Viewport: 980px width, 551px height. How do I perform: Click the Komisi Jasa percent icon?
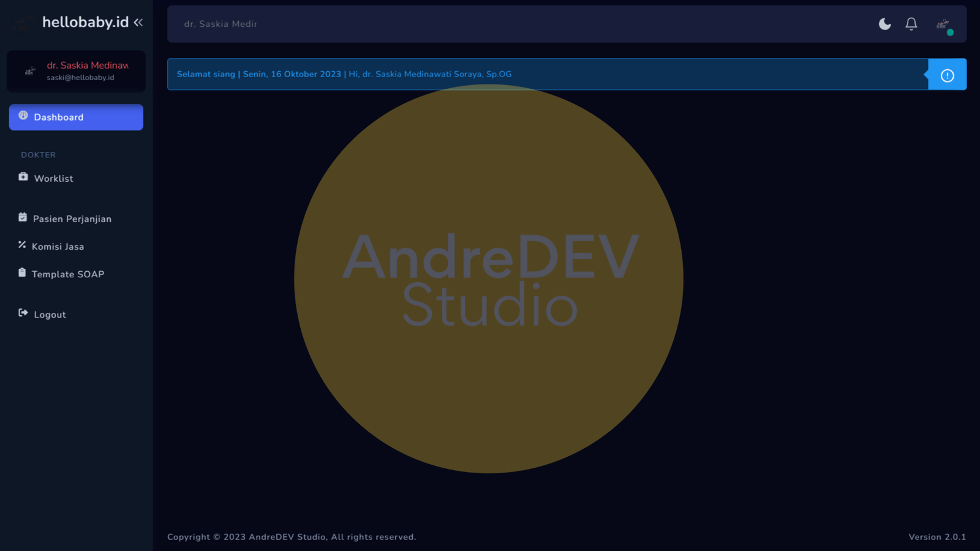(x=22, y=245)
